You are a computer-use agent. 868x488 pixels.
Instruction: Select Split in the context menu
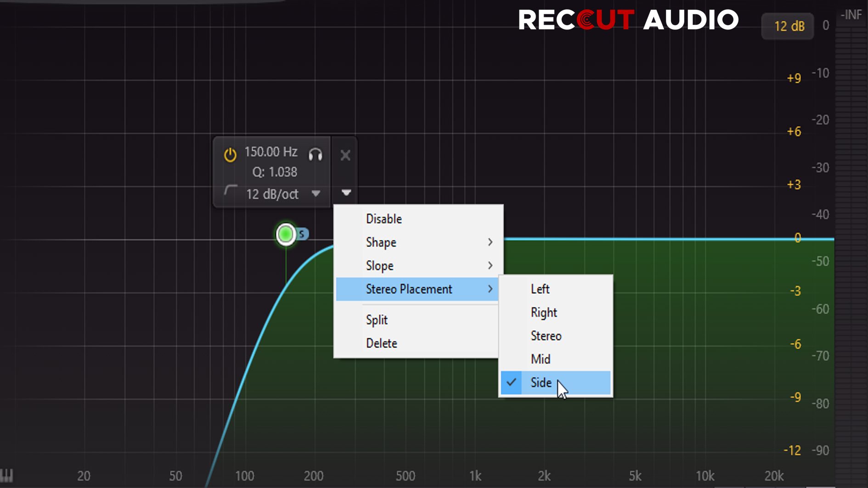pyautogui.click(x=377, y=320)
